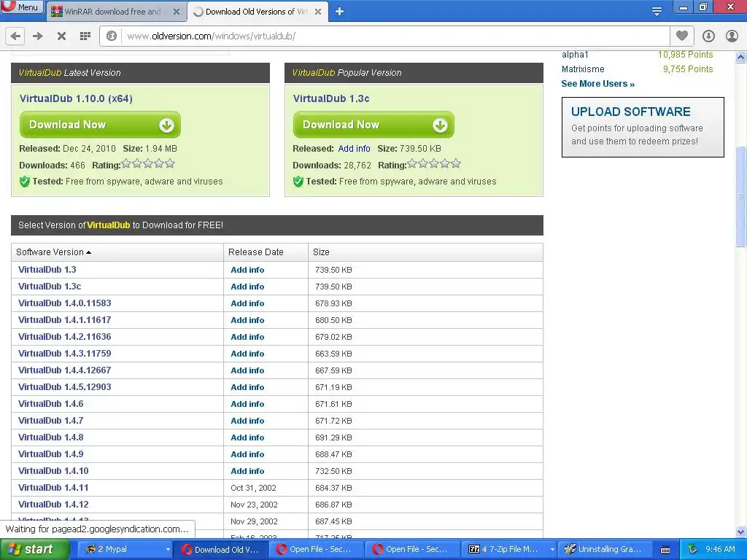Click first star in VirtualDub 1.10.0 rating
The width and height of the screenshot is (747, 560).
pyautogui.click(x=126, y=164)
